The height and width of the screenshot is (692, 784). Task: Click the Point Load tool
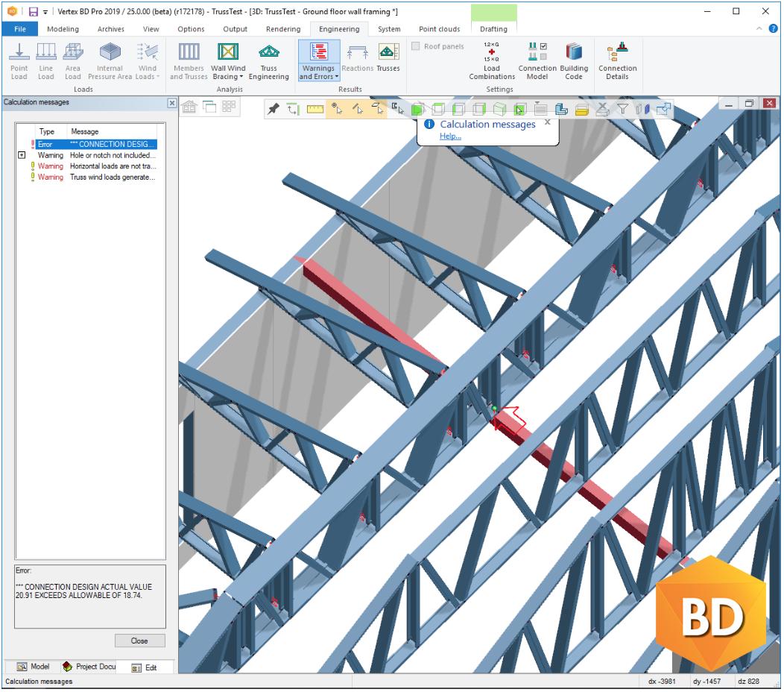click(19, 61)
